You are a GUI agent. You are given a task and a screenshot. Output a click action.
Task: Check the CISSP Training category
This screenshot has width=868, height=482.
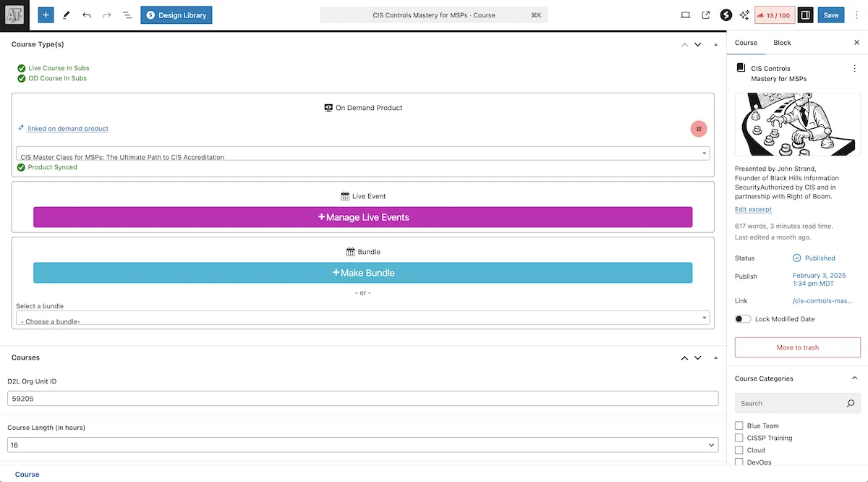pos(739,438)
